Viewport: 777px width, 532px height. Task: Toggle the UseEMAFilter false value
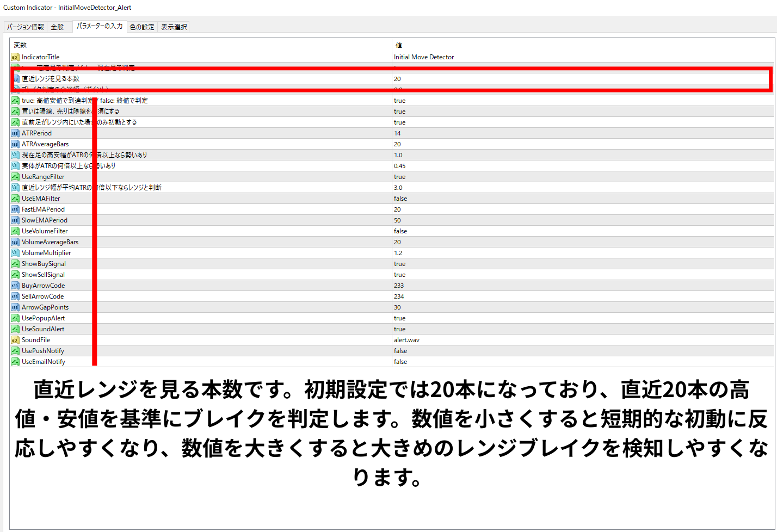400,199
